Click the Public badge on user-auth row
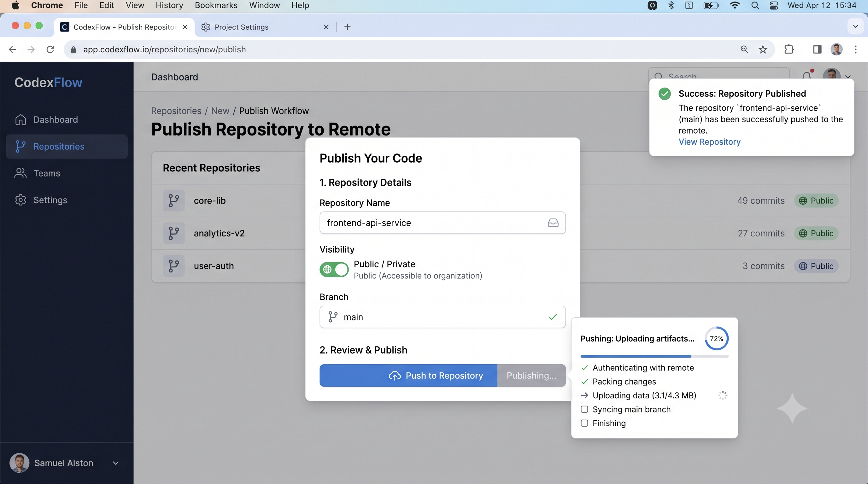The image size is (868, 484). coord(816,266)
